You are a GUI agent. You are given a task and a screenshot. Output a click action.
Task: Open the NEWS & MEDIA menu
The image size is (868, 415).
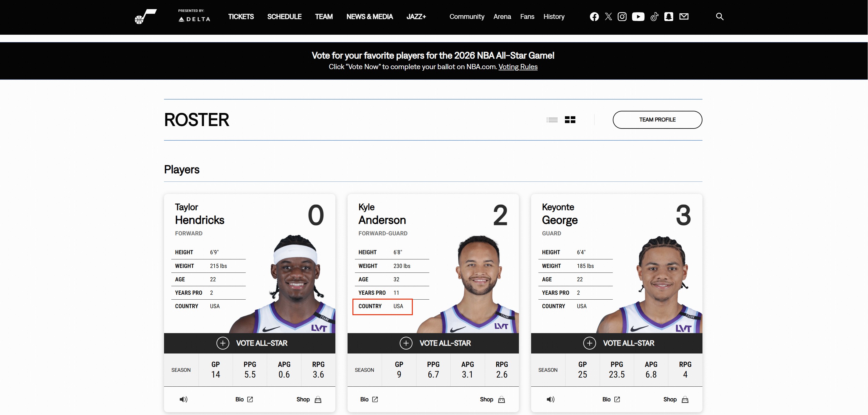pyautogui.click(x=369, y=16)
